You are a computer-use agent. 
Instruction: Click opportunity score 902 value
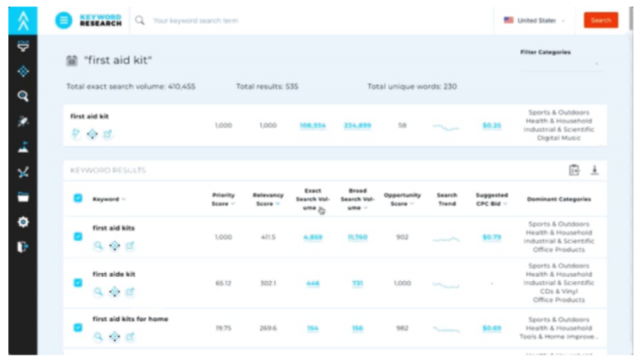pos(402,237)
